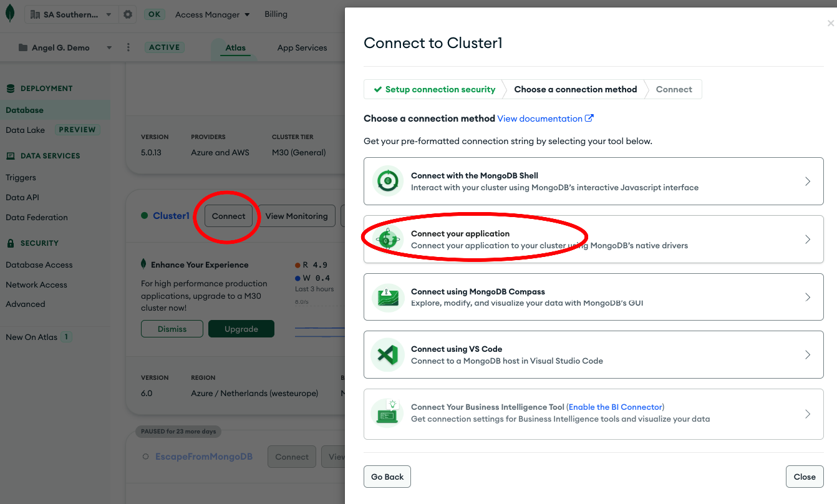The height and width of the screenshot is (504, 837).
Task: Click the VS Code logo icon
Action: 387,355
